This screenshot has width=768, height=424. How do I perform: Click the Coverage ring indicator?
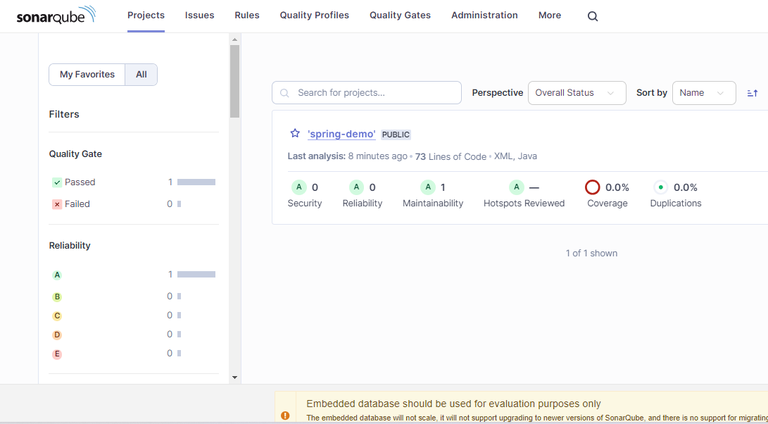click(592, 187)
